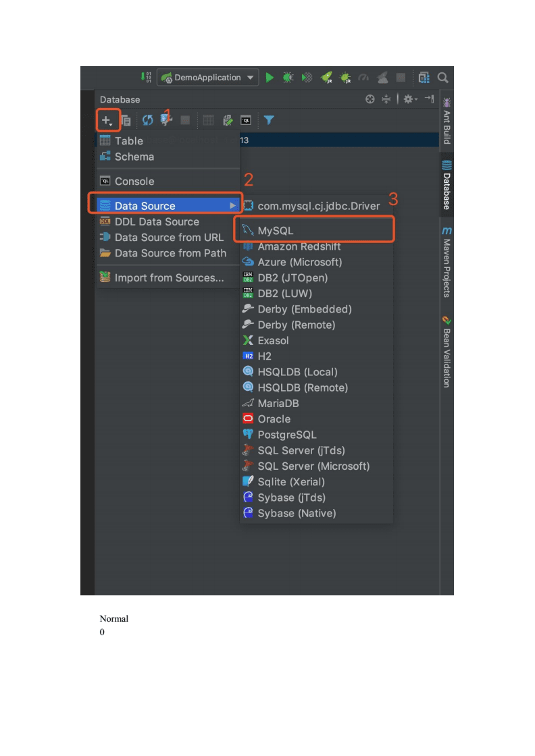Choose Data Source from Path
The width and height of the screenshot is (535, 756).
pos(168,253)
